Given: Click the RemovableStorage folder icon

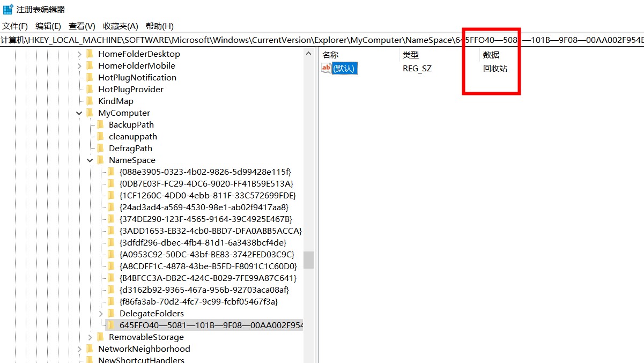Looking at the screenshot, I should coord(100,337).
